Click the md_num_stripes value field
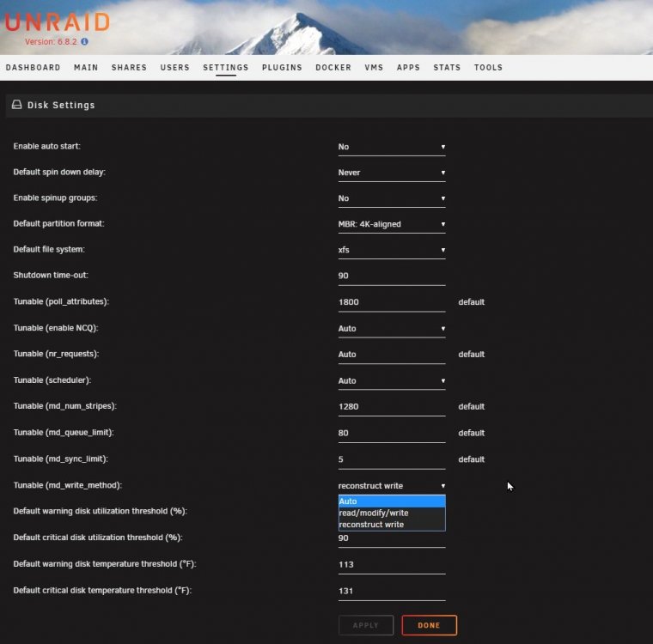This screenshot has height=644, width=653. tap(392, 407)
